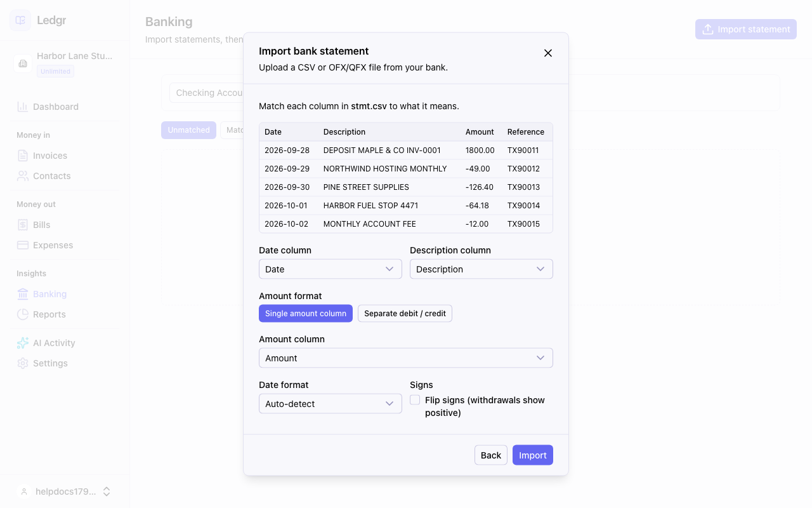Click the Ledgr logo icon

tap(20, 20)
